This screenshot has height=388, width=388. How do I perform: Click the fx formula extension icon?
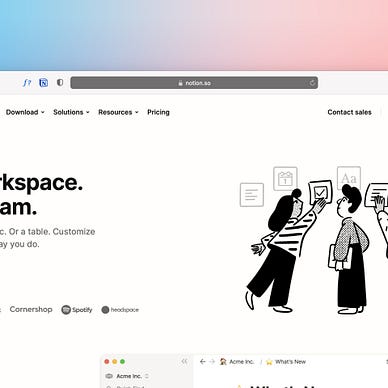pos(27,83)
